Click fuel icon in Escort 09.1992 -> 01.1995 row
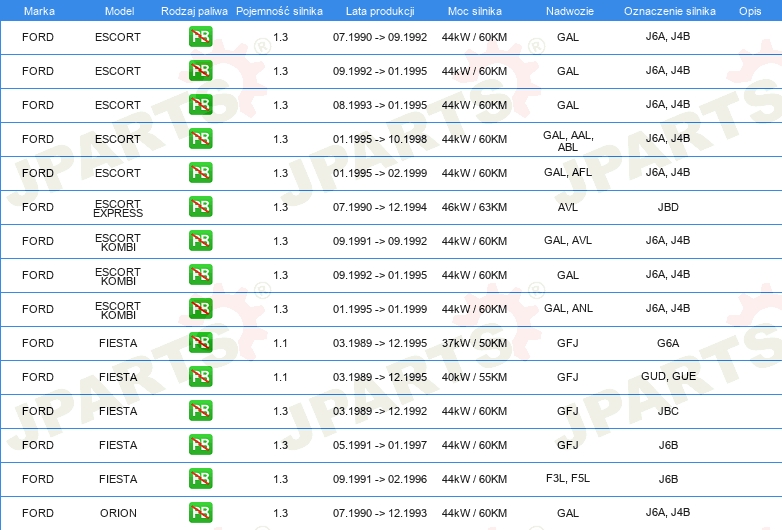 coord(200,71)
